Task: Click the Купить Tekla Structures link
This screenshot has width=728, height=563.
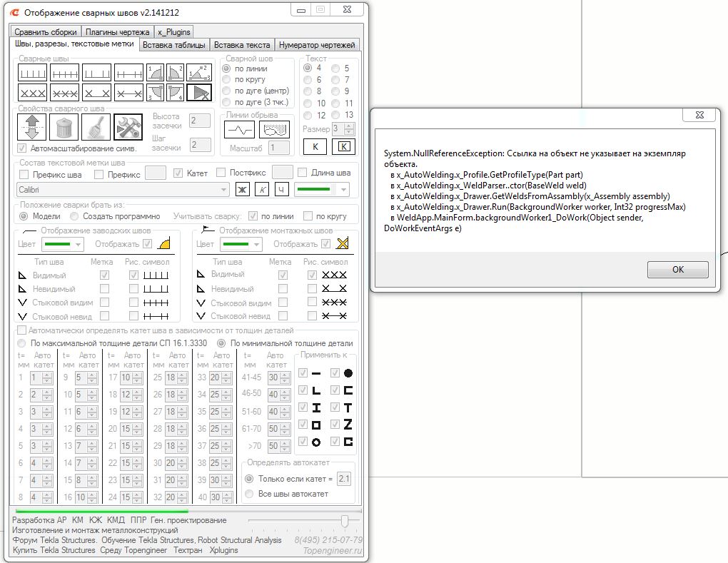Action: [54, 550]
